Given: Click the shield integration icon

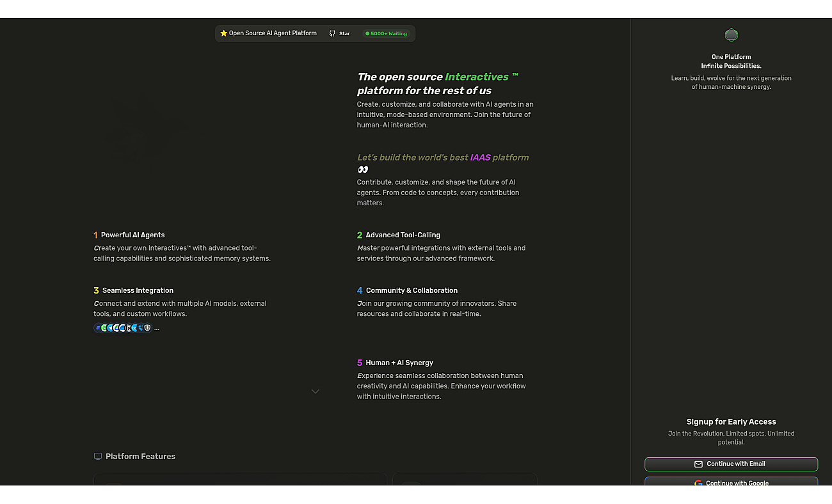Looking at the screenshot, I should pyautogui.click(x=148, y=328).
